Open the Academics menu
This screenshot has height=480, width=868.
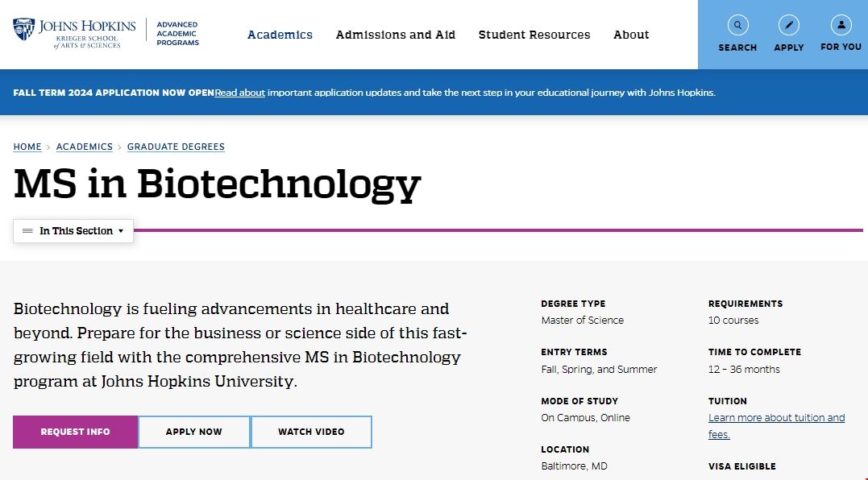tap(280, 35)
